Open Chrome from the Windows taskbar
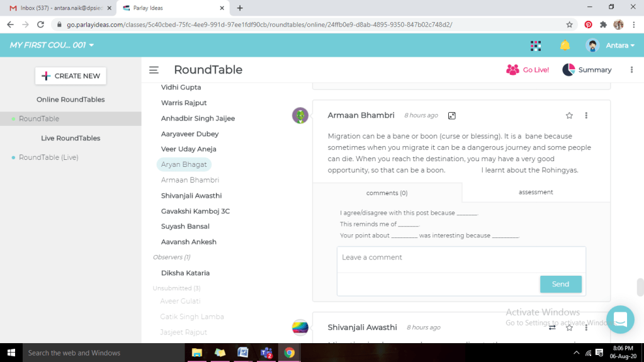The width and height of the screenshot is (644, 362). pyautogui.click(x=289, y=353)
